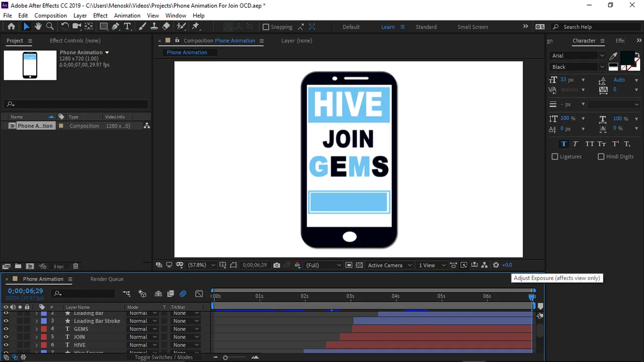Open the Effect menu
Screen dimensions: 644x362
(x=101, y=16)
